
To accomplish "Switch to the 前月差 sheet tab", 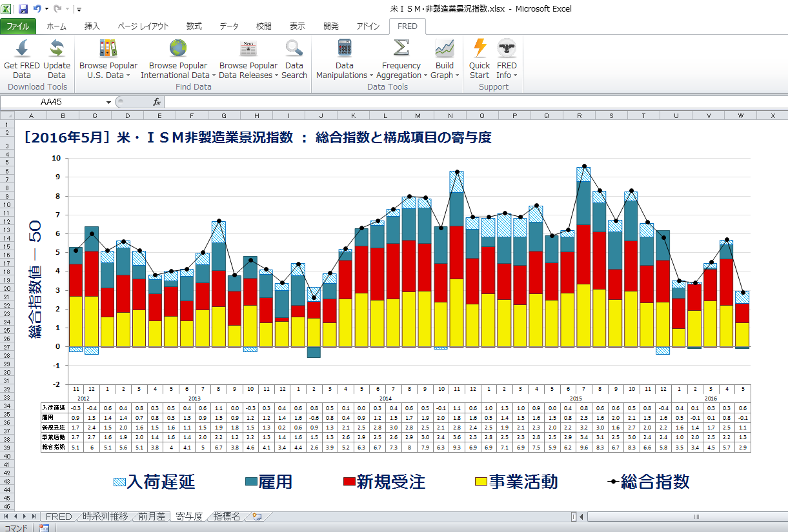I will tap(152, 517).
